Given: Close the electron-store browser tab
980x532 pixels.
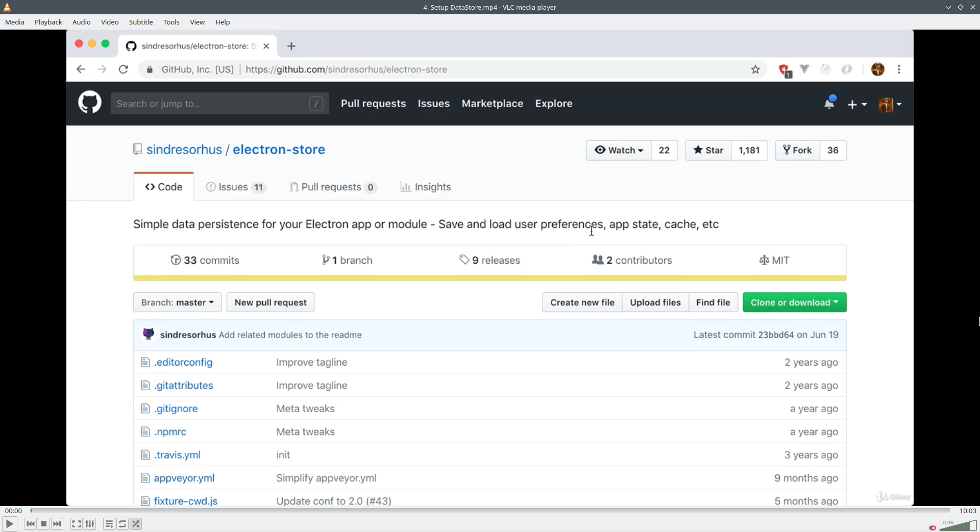Looking at the screenshot, I should 266,46.
